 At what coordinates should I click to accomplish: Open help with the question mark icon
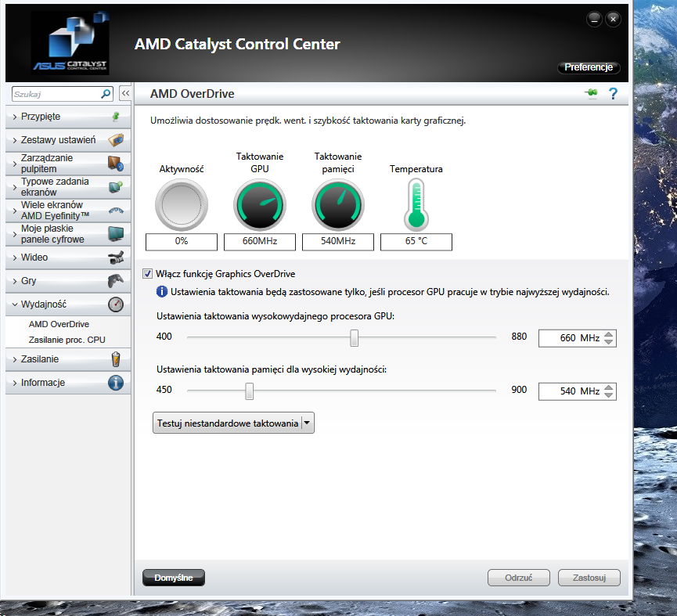point(613,94)
